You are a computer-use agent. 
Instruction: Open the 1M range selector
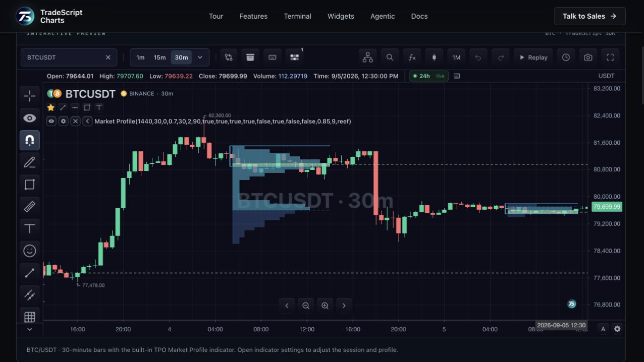[456, 57]
